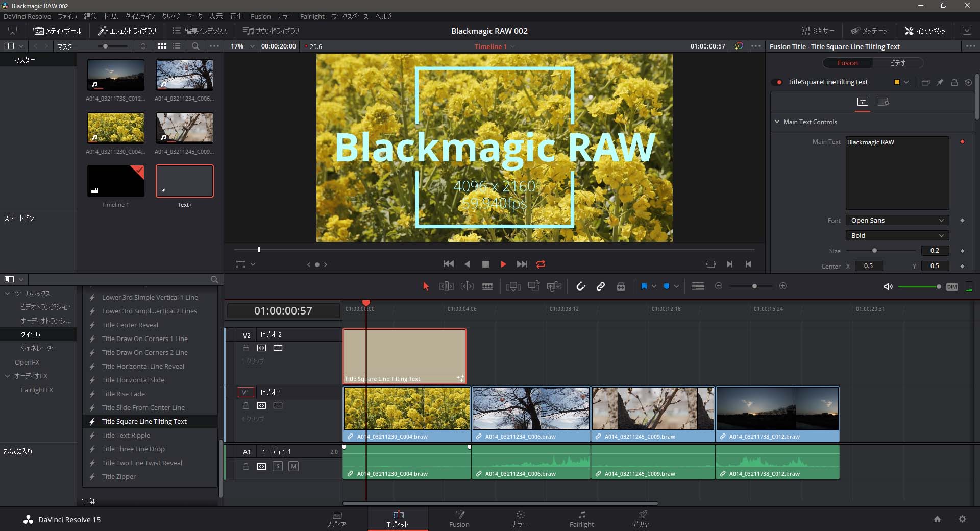The height and width of the screenshot is (531, 980).
Task: Go to project manager home icon
Action: (937, 519)
